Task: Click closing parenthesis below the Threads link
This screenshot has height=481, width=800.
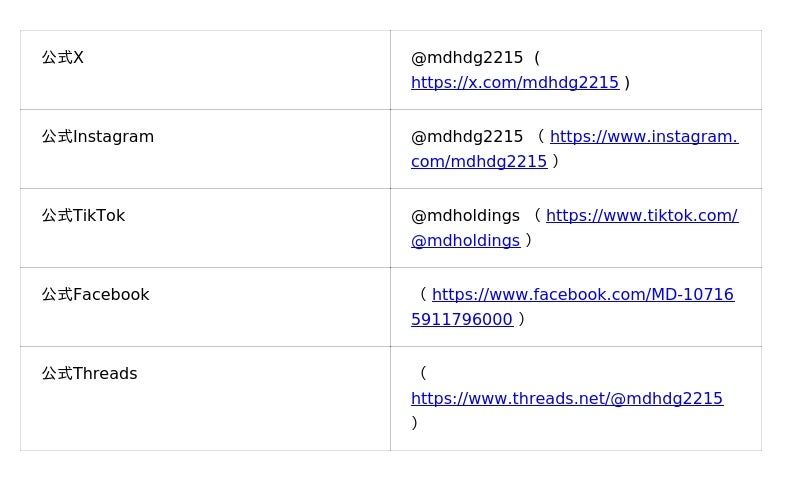Action: (415, 423)
